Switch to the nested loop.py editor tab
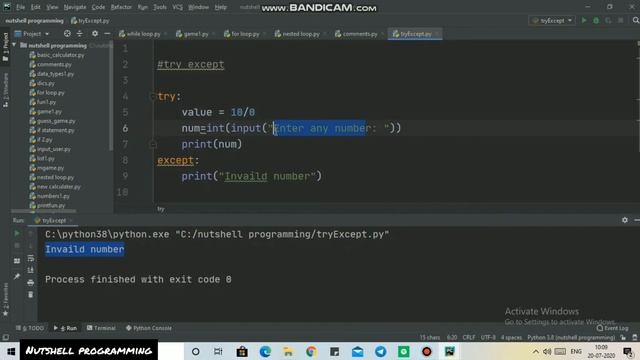 coord(300,34)
